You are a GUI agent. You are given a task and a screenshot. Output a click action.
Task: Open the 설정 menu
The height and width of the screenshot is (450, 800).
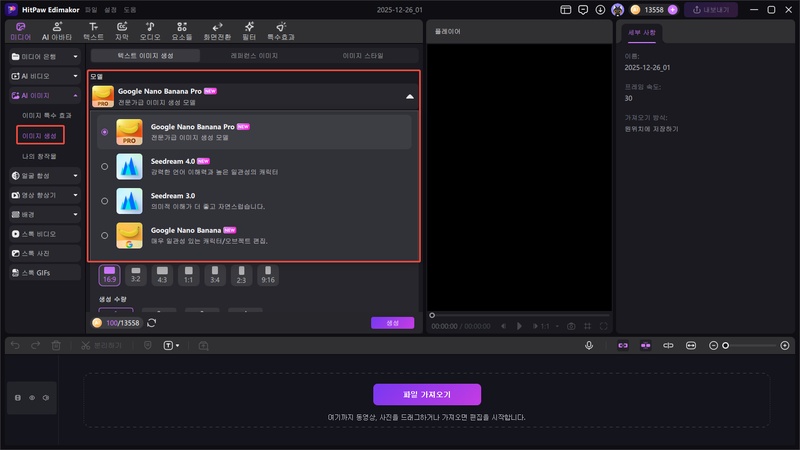pyautogui.click(x=110, y=10)
